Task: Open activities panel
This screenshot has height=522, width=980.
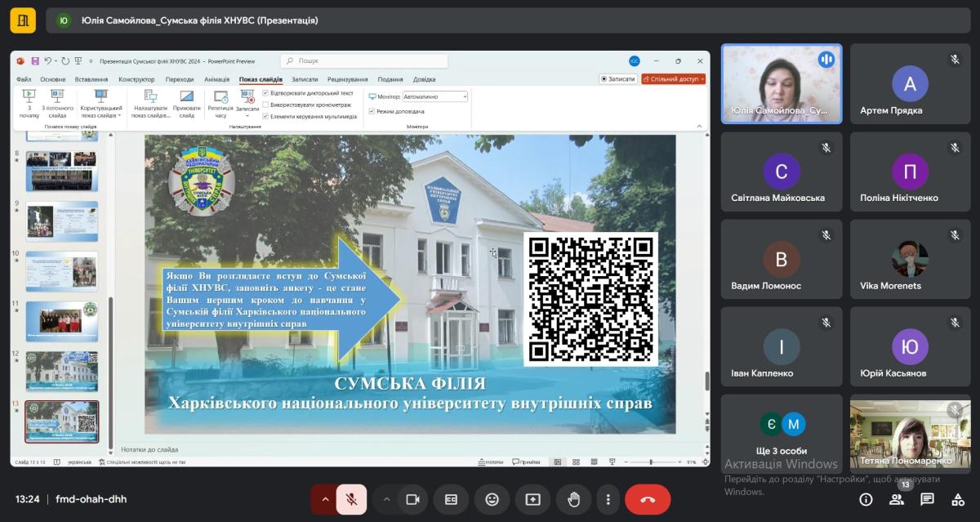Action: (958, 499)
